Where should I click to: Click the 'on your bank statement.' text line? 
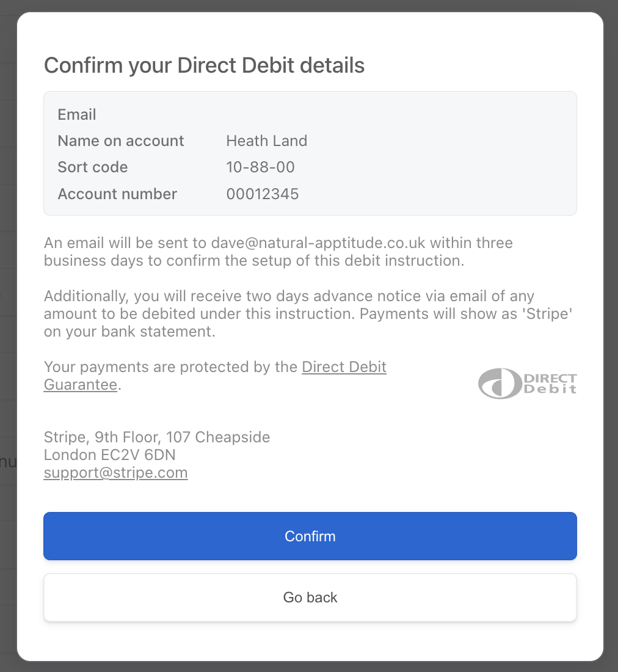pos(129,332)
